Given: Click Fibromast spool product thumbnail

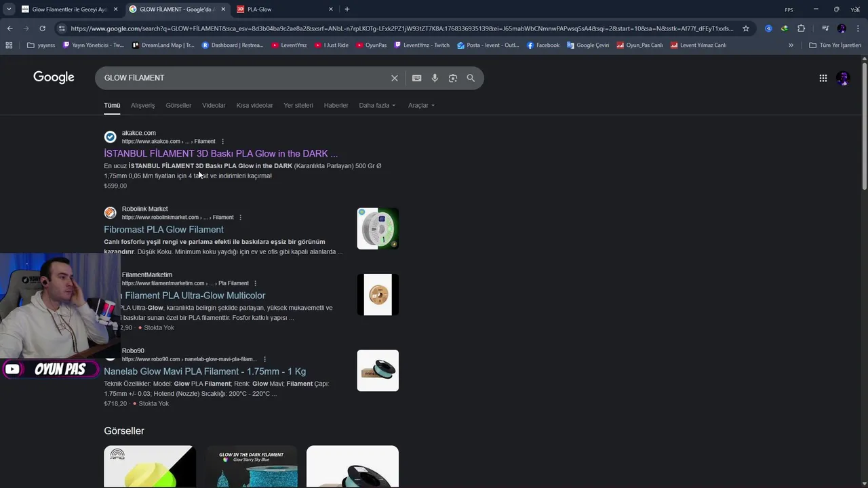Looking at the screenshot, I should 378,228.
